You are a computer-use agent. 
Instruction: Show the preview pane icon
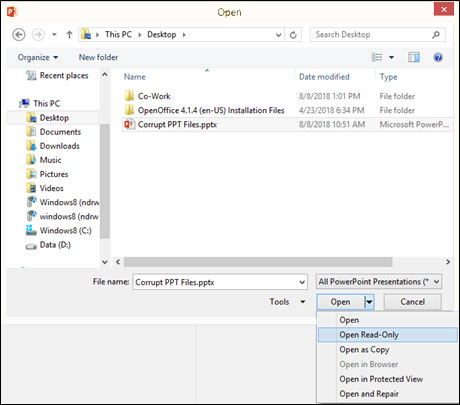[x=414, y=57]
